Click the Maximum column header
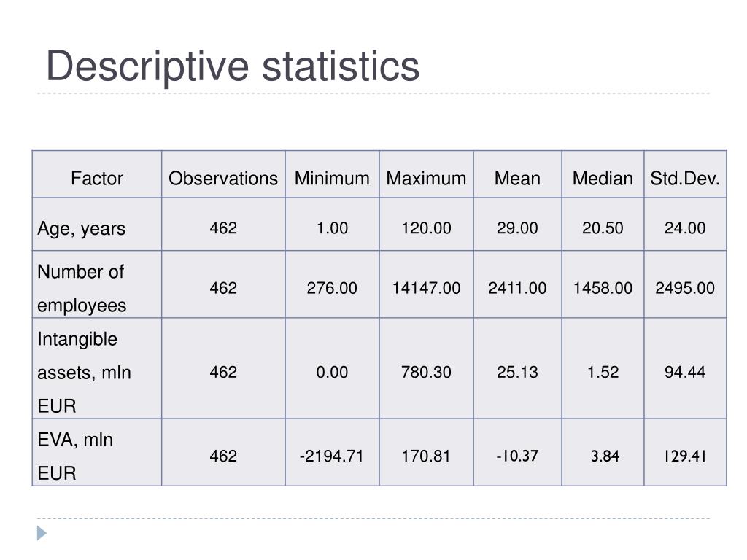Screen dimensions: 747x560 426,179
